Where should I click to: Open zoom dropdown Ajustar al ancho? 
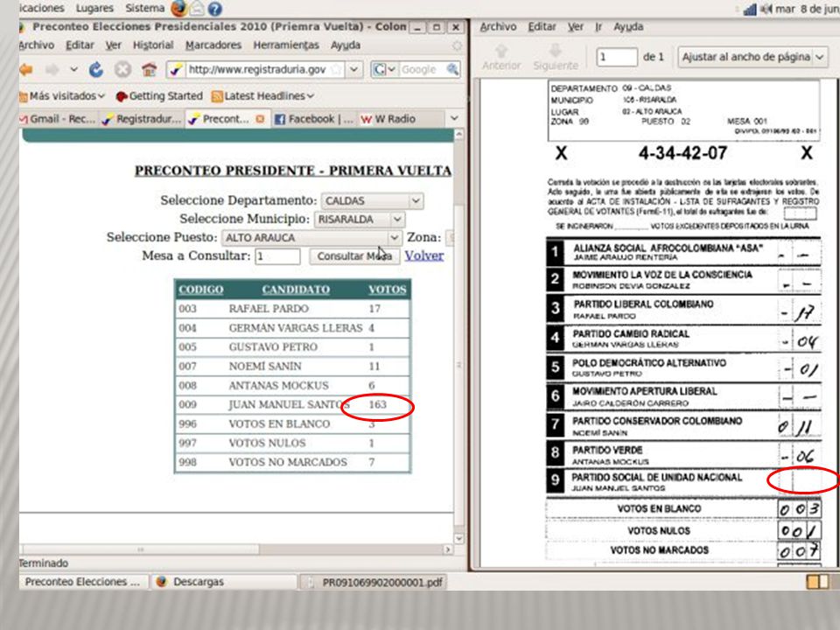tap(752, 57)
